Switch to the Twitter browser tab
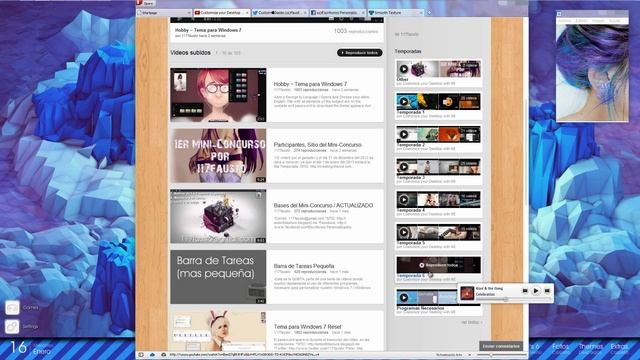Screen dimensions: 640x360 pos(280,13)
